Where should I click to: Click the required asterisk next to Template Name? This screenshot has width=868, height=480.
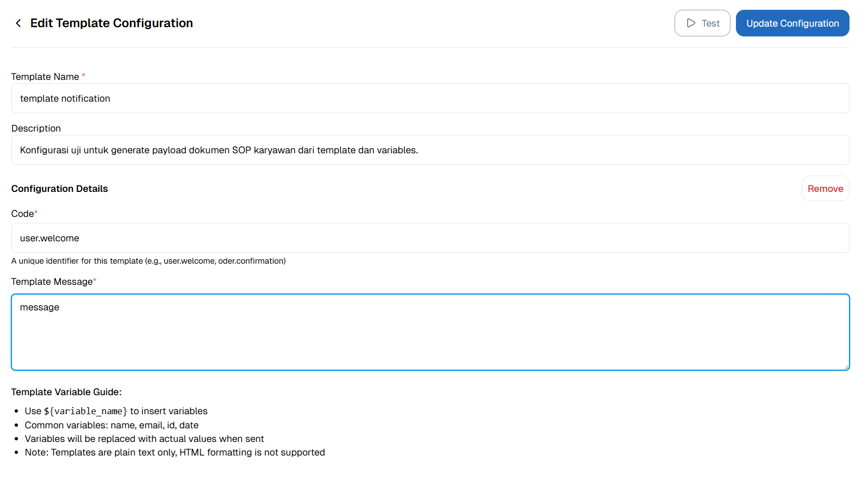(x=83, y=76)
